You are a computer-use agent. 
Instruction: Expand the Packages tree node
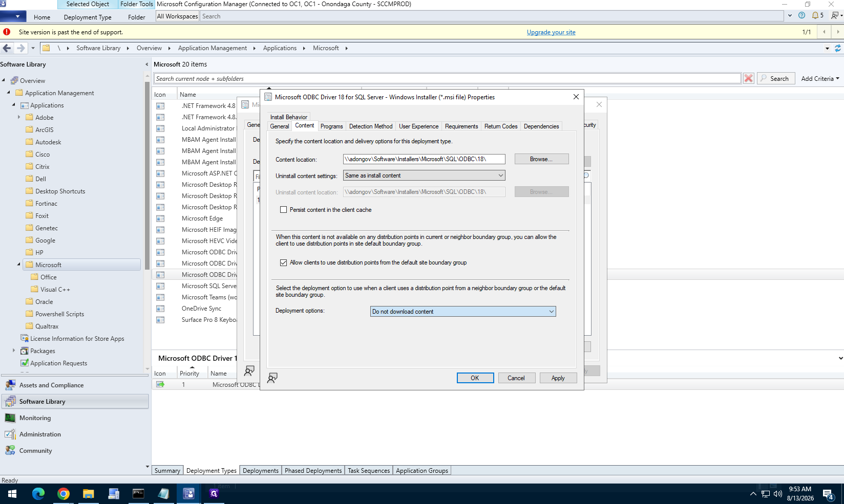(x=14, y=350)
